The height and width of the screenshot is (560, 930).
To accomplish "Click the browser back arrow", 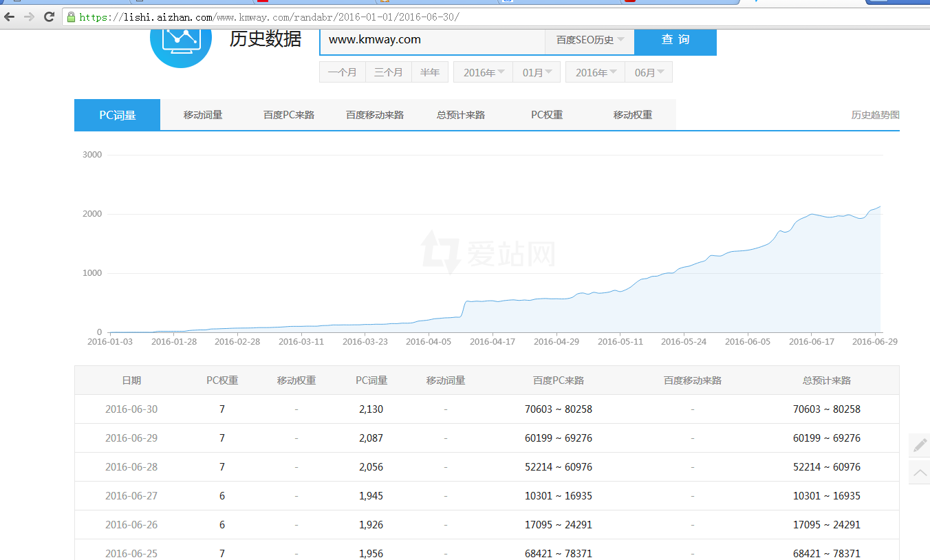I will 10,17.
